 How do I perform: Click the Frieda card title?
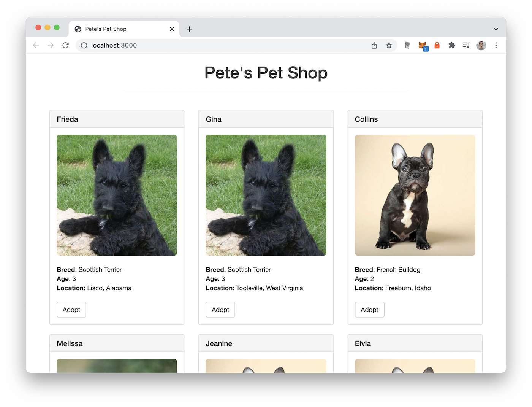coord(67,119)
